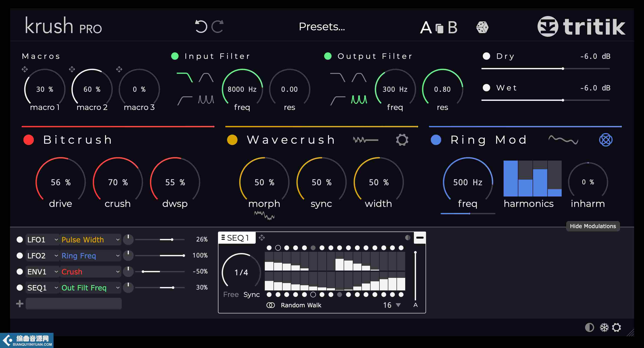The height and width of the screenshot is (348, 644).
Task: Open the Out Filt Freq target dropdown
Action: pos(91,288)
